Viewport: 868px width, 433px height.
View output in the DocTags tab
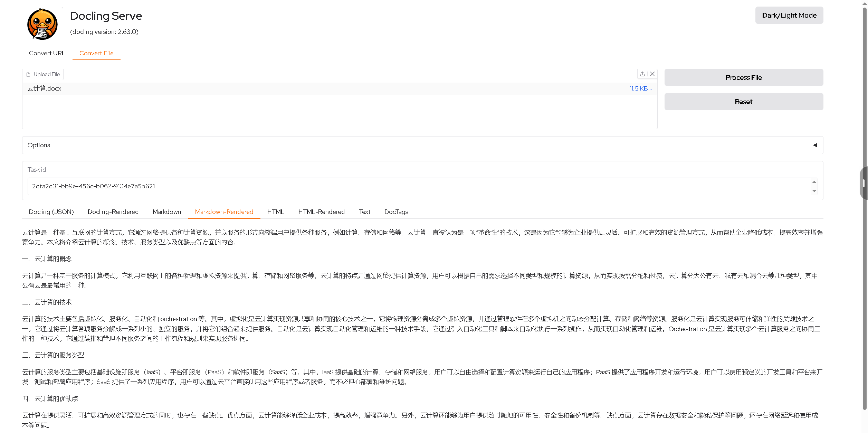click(396, 211)
